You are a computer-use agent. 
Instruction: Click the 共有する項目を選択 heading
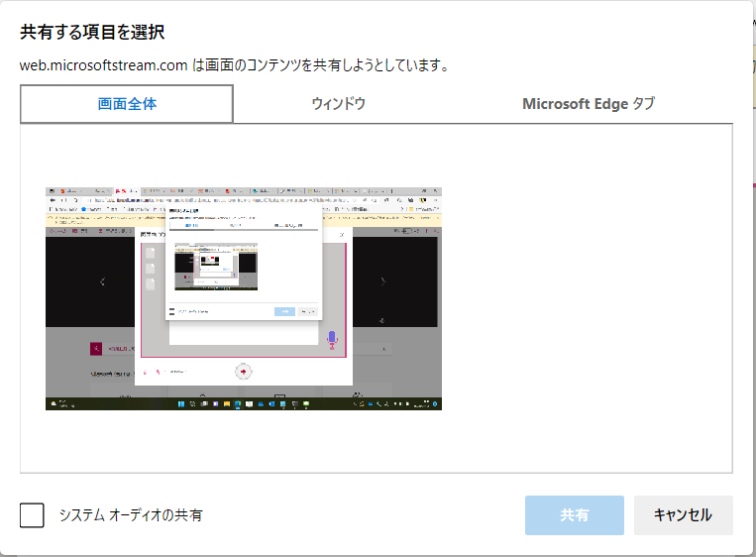(x=92, y=33)
